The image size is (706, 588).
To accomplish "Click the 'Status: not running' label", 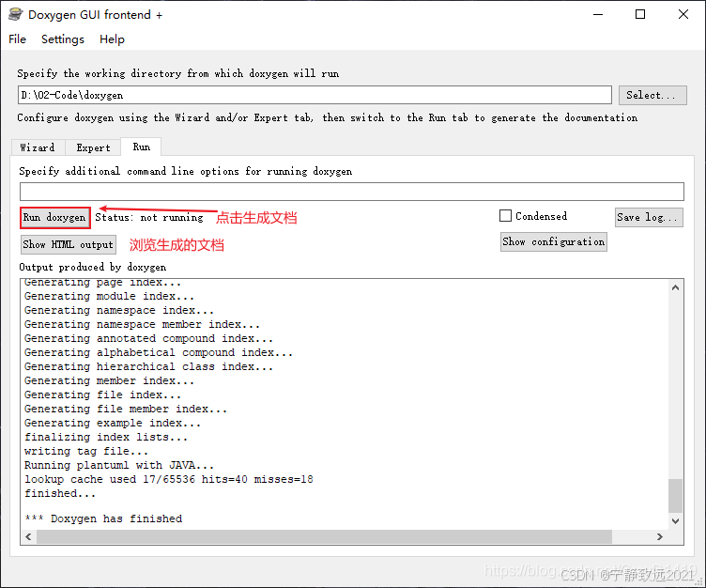I will (x=149, y=218).
